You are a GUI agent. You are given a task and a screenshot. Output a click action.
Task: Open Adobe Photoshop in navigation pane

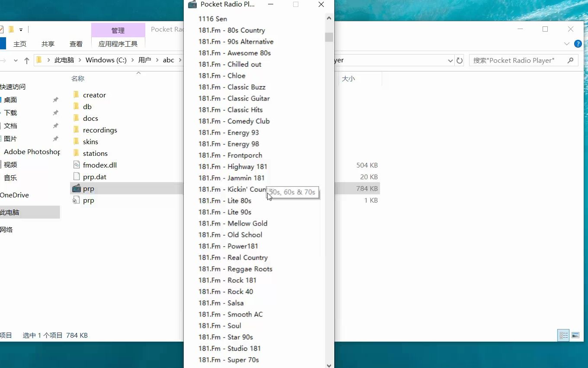32,152
